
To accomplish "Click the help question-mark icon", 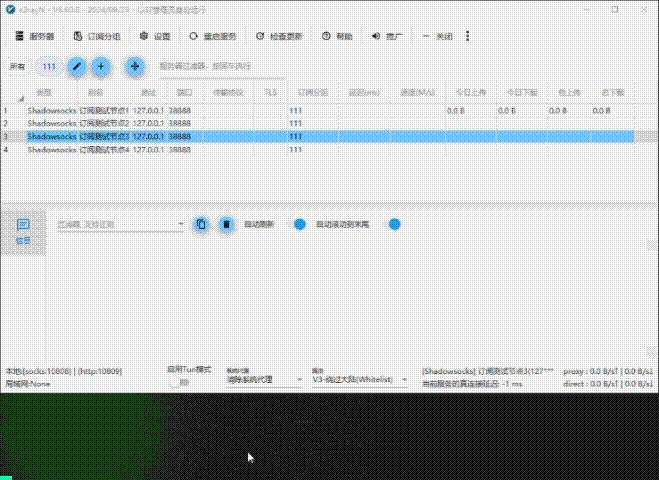I will pos(326,36).
